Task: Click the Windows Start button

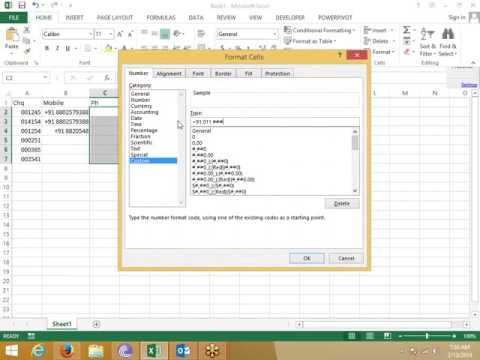Action: point(11,351)
